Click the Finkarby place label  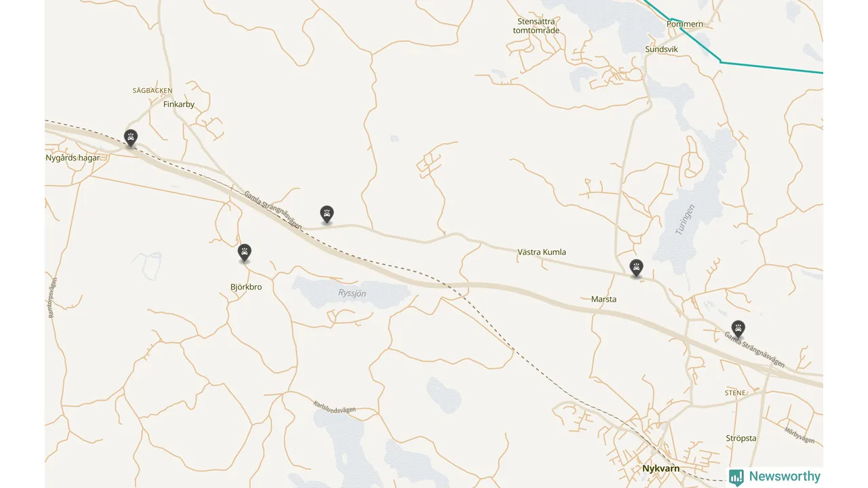click(x=179, y=104)
